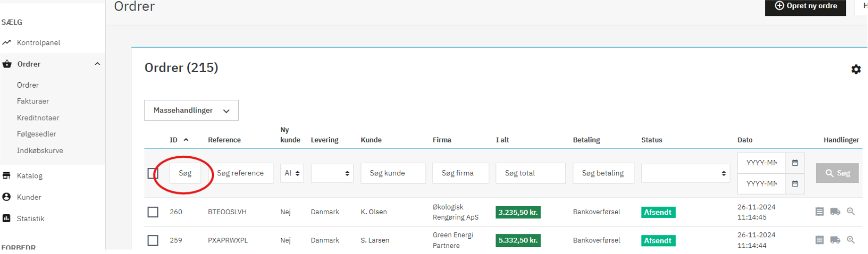Click delivery truck icon for order 259

coord(835,240)
